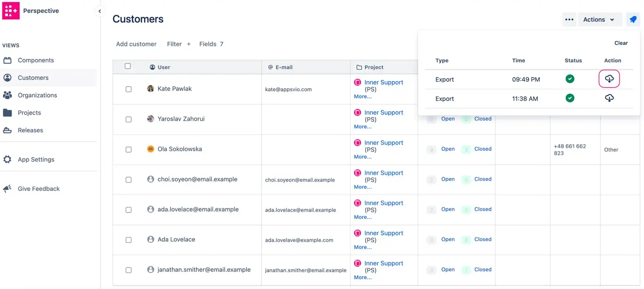Expand More... projects for Yaroslav Zahorui

(x=363, y=126)
